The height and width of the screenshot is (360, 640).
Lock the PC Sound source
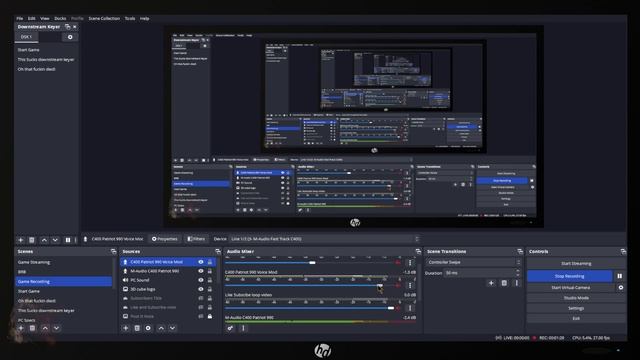tap(210, 280)
